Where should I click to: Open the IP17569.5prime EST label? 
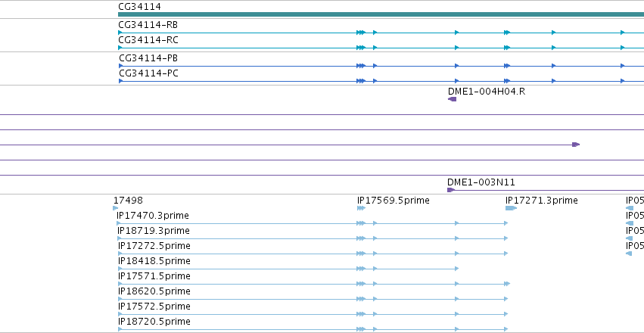click(393, 201)
